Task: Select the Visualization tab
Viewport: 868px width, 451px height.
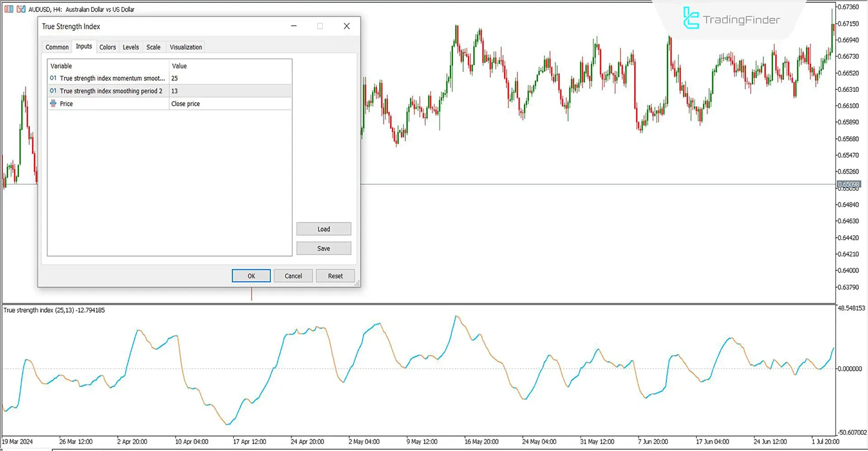Action: (x=186, y=47)
